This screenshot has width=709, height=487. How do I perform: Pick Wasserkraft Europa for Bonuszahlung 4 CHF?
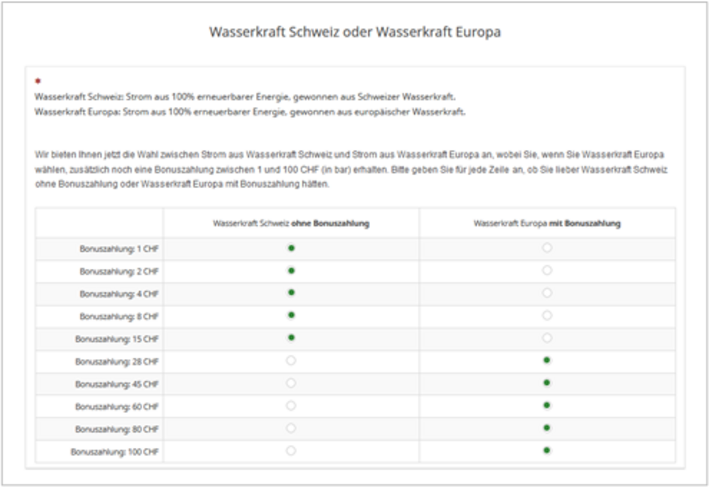(547, 292)
